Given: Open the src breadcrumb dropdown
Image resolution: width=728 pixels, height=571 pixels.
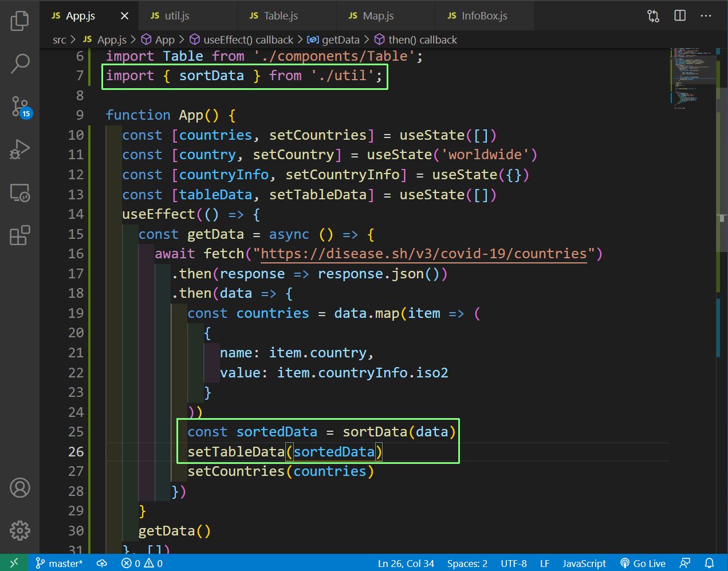Looking at the screenshot, I should (59, 40).
